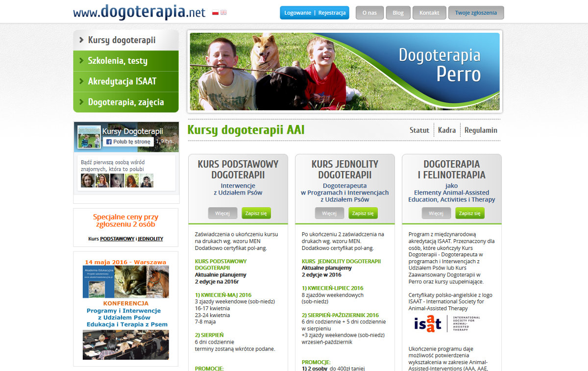
Task: Click Kurs Jednolity Dogoterapii heading
Action: [345, 170]
